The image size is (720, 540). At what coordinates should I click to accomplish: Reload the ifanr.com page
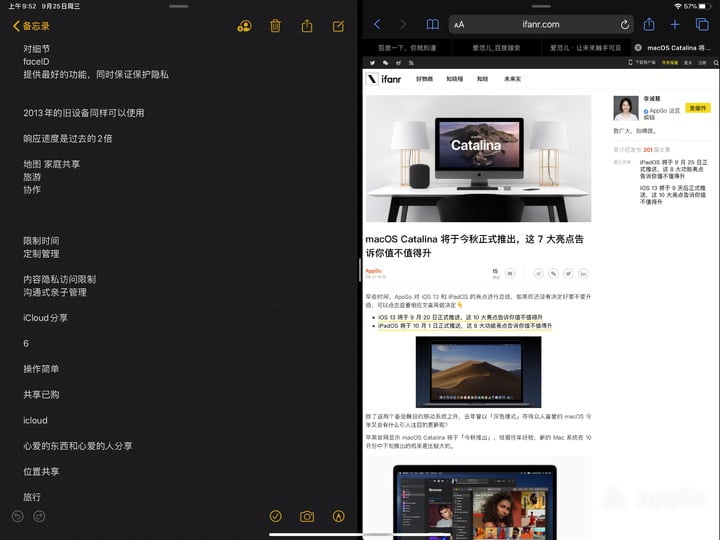[x=624, y=24]
